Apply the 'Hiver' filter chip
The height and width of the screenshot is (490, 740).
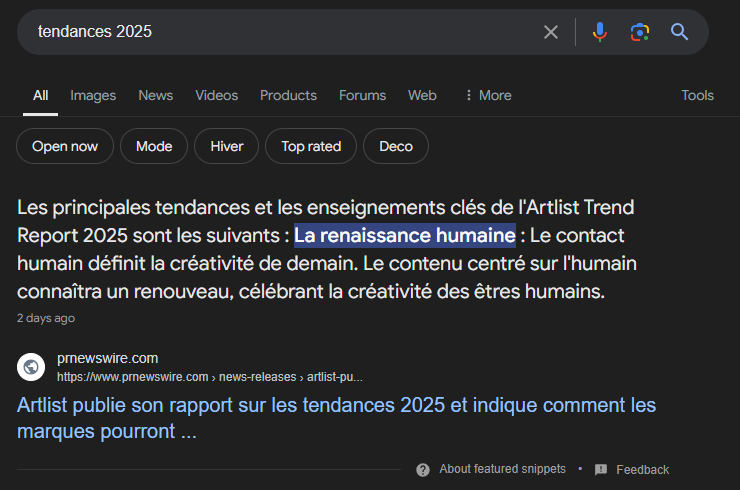227,146
